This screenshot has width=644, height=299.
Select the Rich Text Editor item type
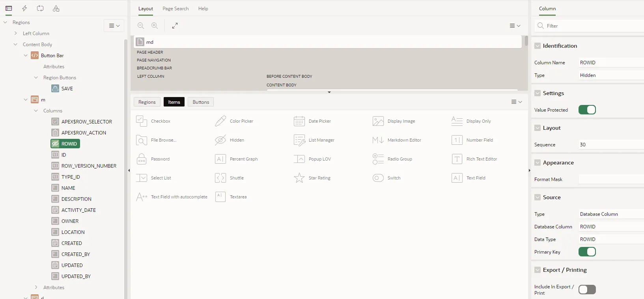474,159
